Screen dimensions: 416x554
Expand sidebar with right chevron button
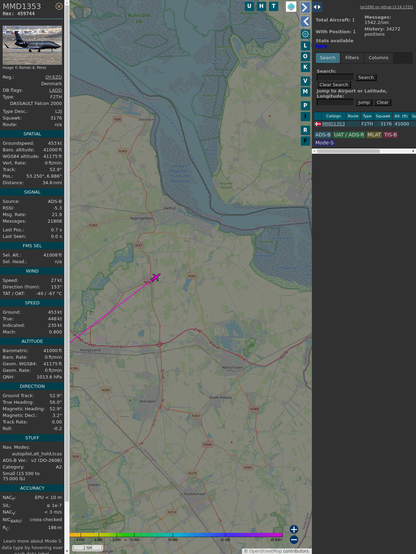(305, 7)
